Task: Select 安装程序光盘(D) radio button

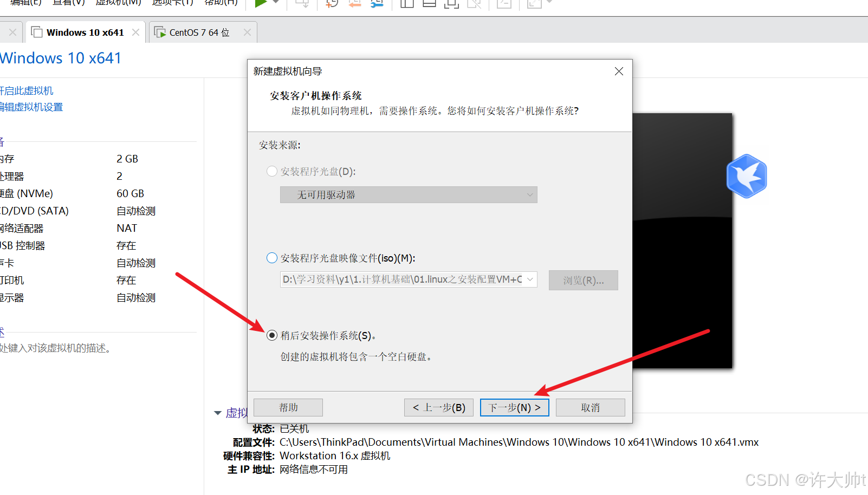Action: (x=272, y=171)
